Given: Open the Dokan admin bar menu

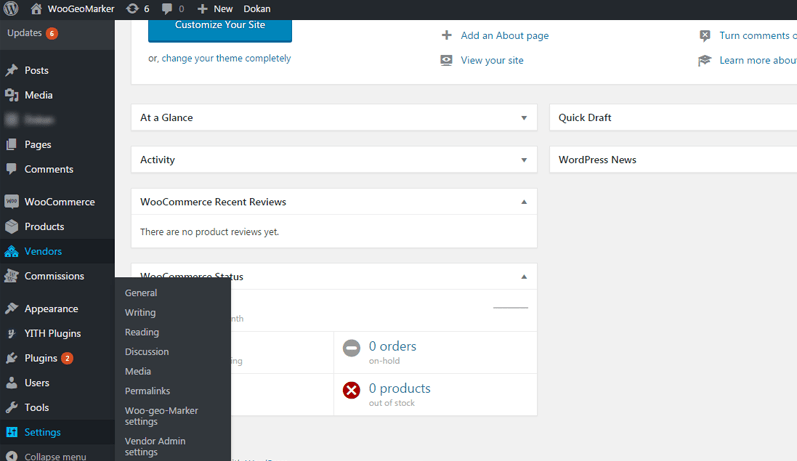Looking at the screenshot, I should (x=257, y=9).
